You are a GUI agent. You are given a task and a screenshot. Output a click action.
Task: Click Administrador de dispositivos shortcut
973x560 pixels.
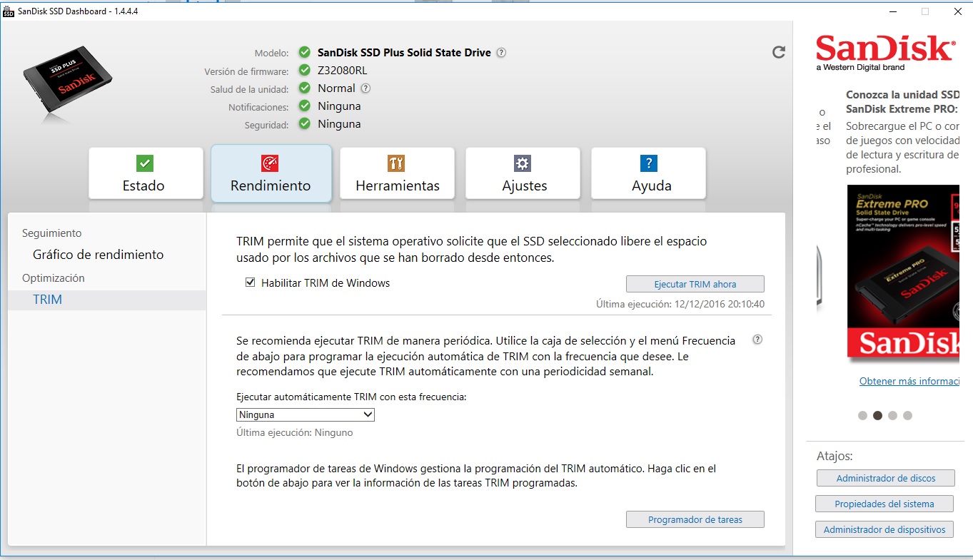coord(884,529)
